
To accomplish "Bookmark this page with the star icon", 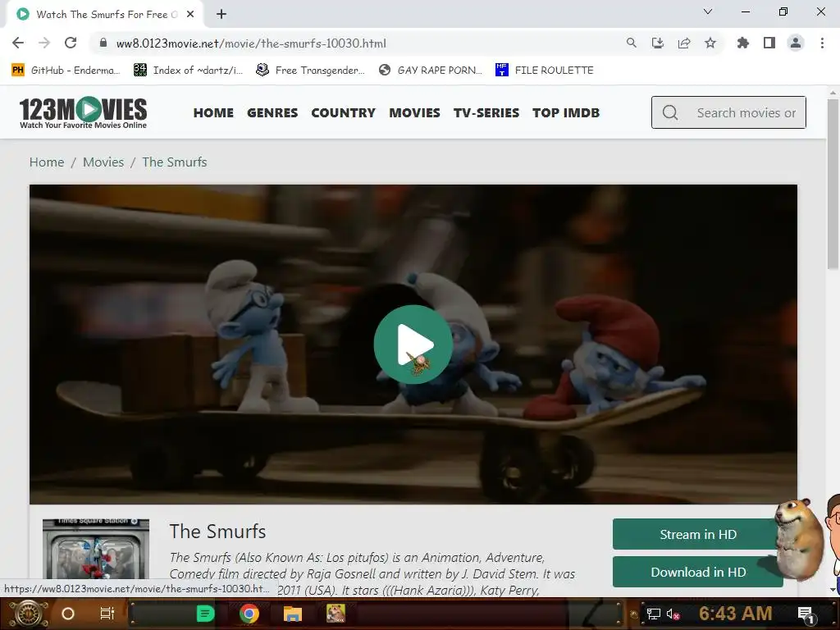I will pyautogui.click(x=710, y=43).
